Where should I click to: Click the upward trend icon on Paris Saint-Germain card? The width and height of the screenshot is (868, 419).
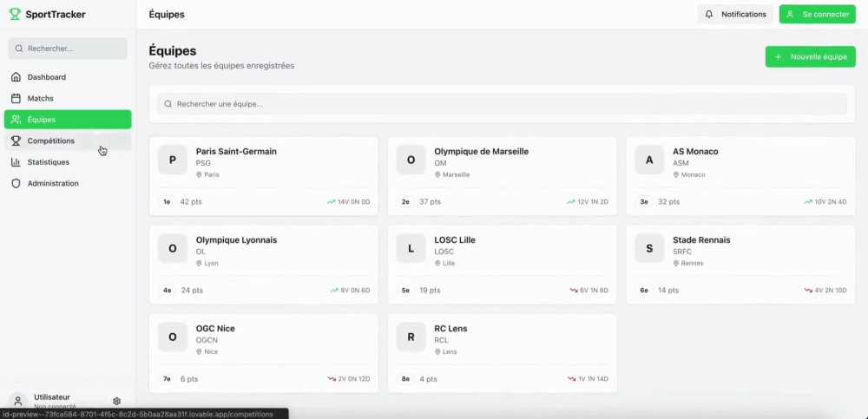coord(331,202)
